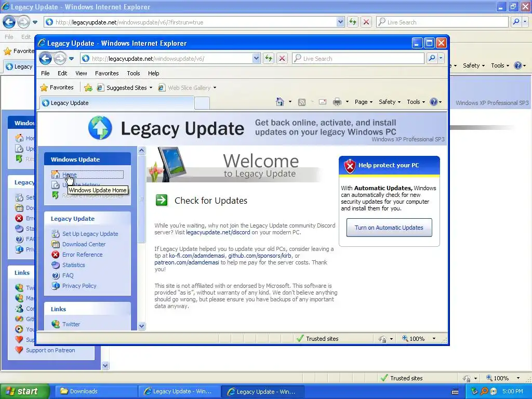Click the Legacy Update globe logo

pyautogui.click(x=100, y=128)
